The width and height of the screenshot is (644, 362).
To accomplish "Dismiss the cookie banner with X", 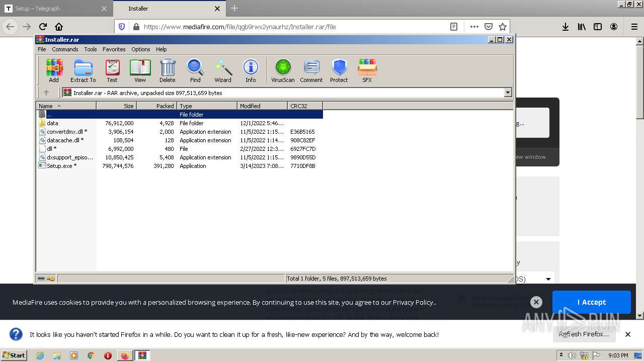I will [x=536, y=302].
